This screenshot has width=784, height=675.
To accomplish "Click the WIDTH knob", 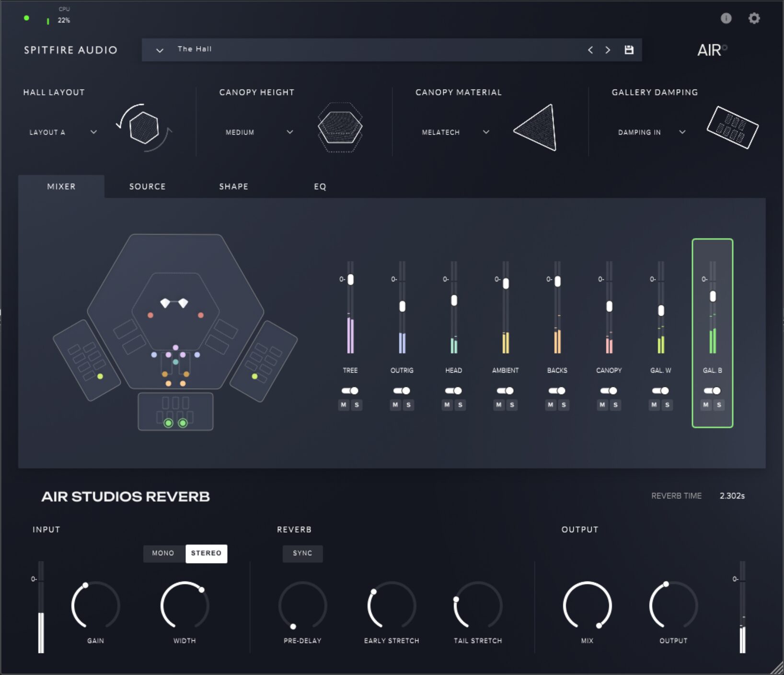I will [x=184, y=605].
